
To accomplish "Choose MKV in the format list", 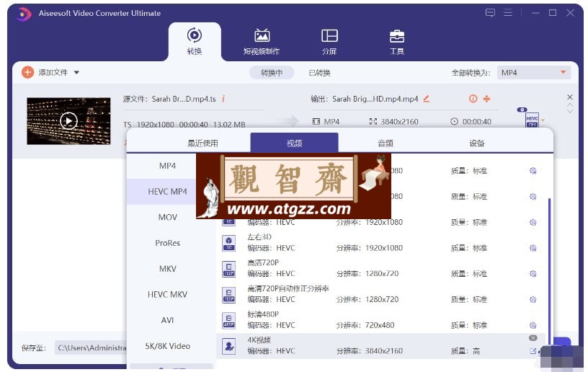I will pos(167,269).
